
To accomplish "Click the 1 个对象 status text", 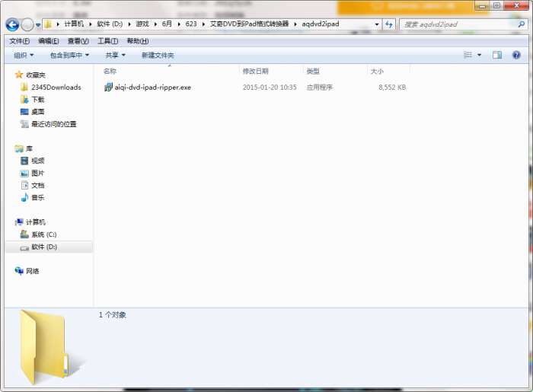I will coord(113,315).
